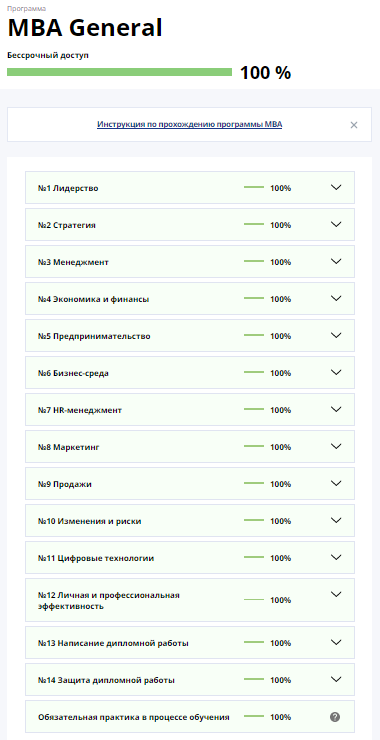The height and width of the screenshot is (740, 380).
Task: Click the MBA General program heading
Action: pos(85,28)
